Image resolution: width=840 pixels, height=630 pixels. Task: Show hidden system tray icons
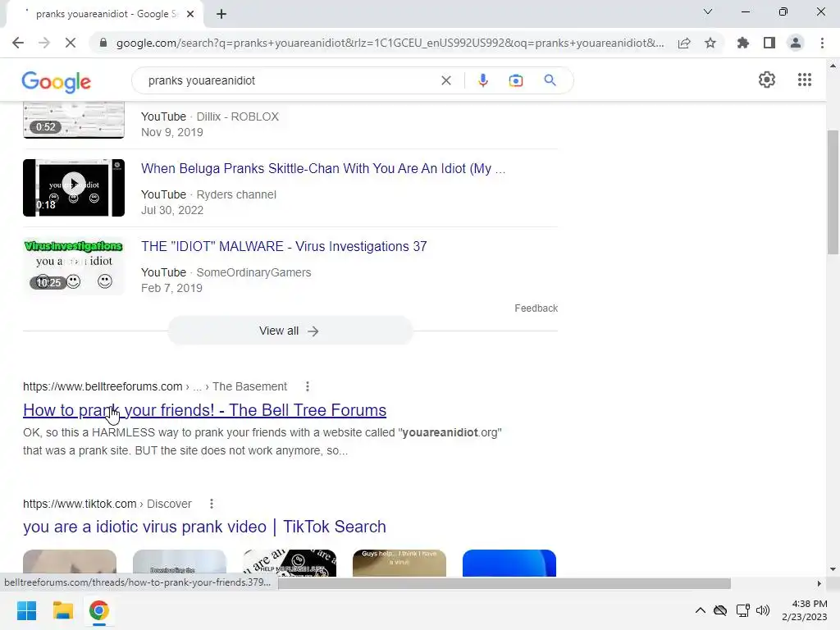(x=700, y=610)
